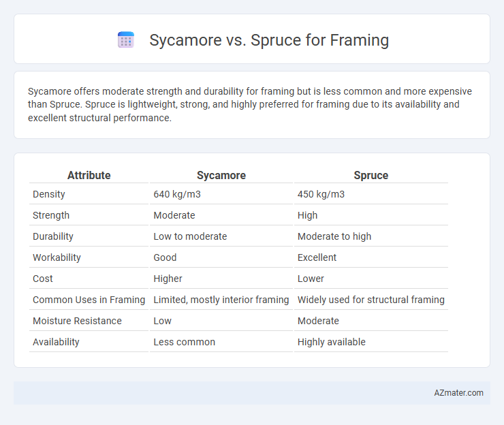Click the 'Highly available' cell
Viewport: 504px width, 425px height.
pyautogui.click(x=332, y=342)
